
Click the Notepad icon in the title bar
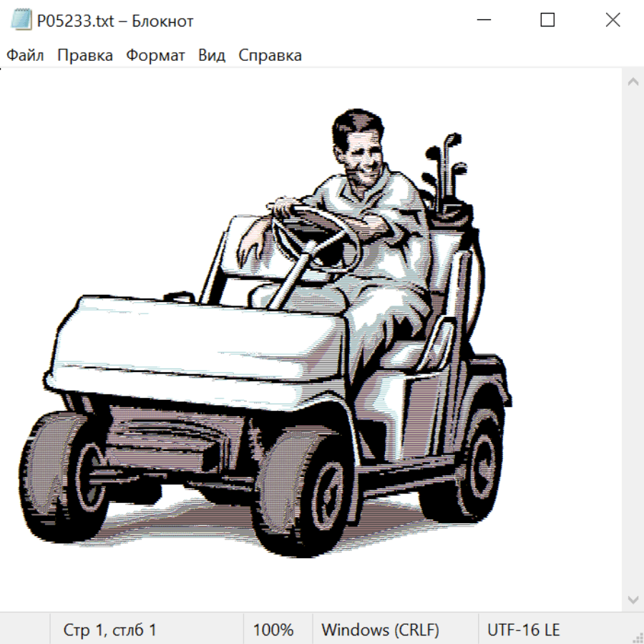point(21,21)
